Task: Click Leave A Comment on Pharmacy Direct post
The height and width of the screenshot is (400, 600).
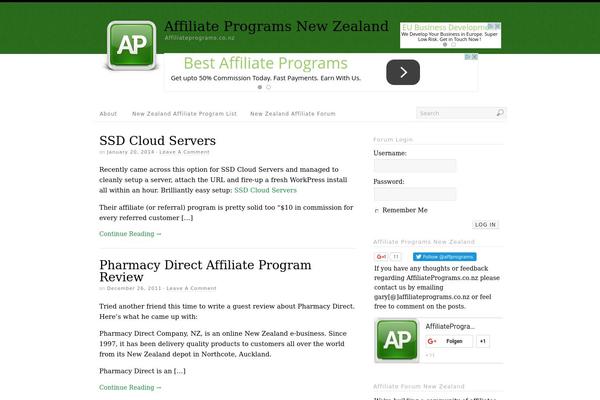Action: coord(191,288)
